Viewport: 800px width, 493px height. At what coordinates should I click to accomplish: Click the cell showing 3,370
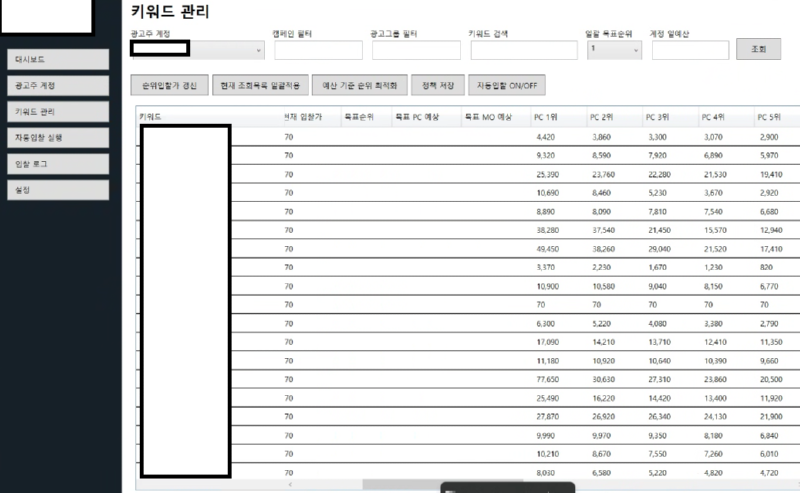pos(545,267)
